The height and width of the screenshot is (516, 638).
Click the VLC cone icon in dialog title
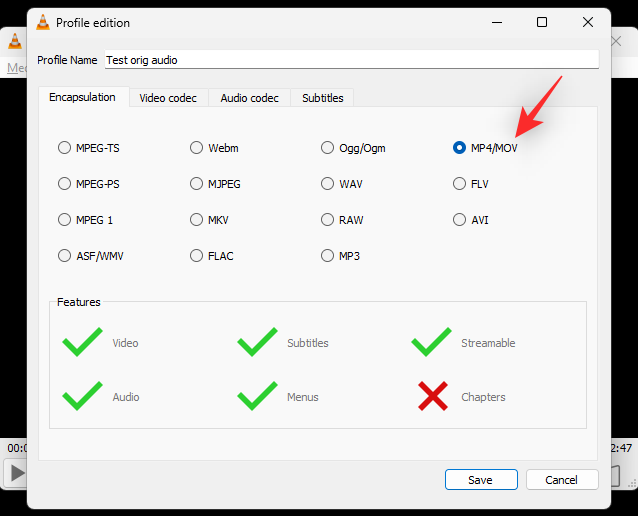click(x=43, y=22)
